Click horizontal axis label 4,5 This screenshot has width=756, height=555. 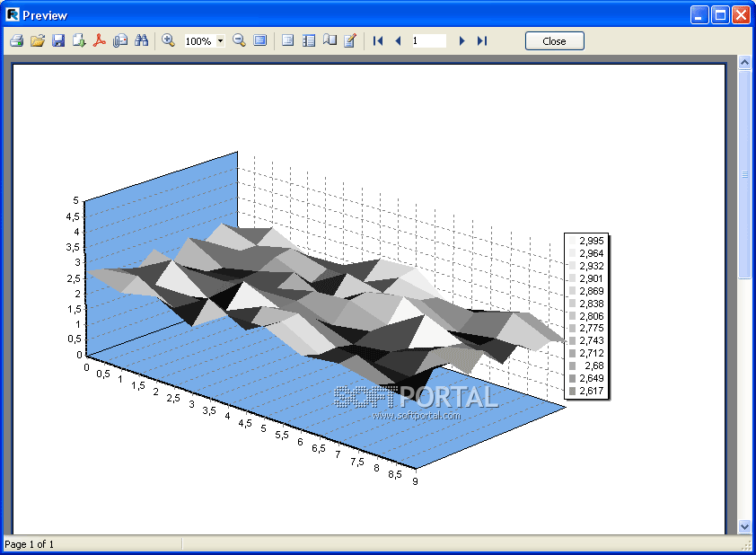pos(245,423)
